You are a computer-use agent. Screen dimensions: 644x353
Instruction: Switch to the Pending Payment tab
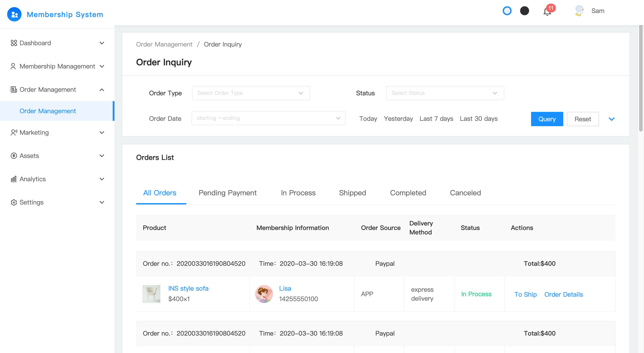[x=227, y=193]
